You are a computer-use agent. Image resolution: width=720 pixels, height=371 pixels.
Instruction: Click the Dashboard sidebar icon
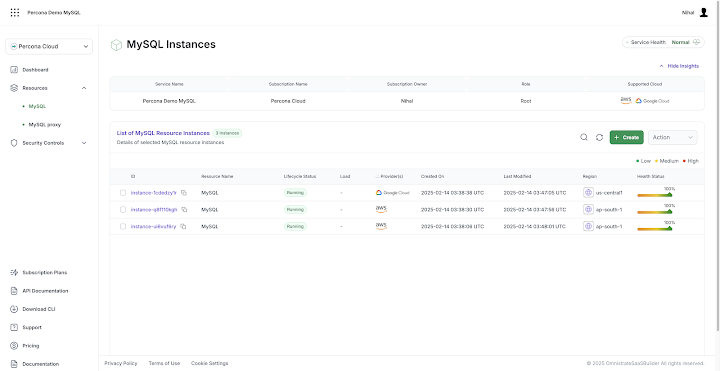point(14,70)
